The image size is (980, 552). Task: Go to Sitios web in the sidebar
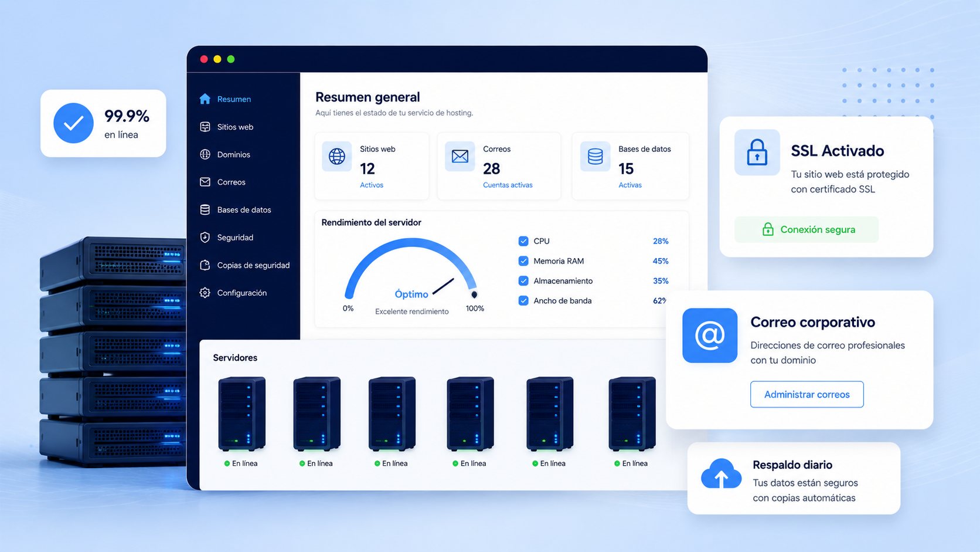(x=235, y=127)
